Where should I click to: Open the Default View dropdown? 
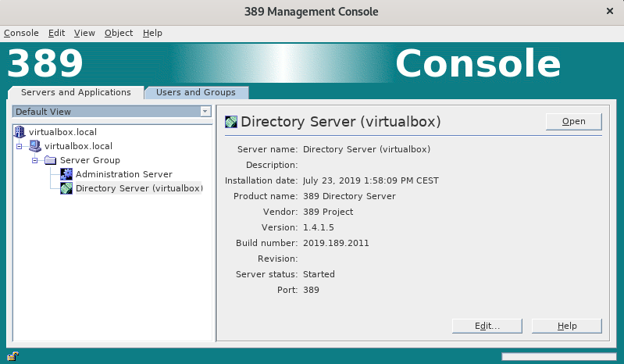[x=112, y=112]
